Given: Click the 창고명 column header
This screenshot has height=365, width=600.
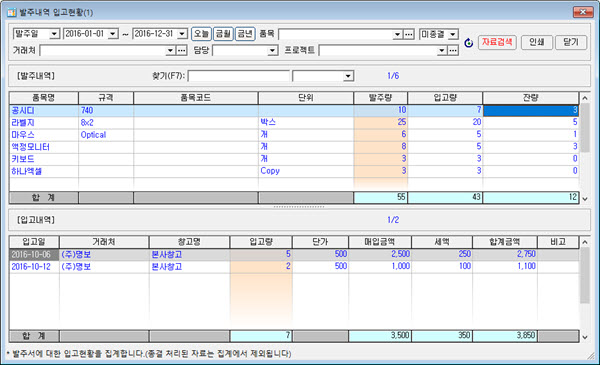Looking at the screenshot, I should tap(189, 242).
